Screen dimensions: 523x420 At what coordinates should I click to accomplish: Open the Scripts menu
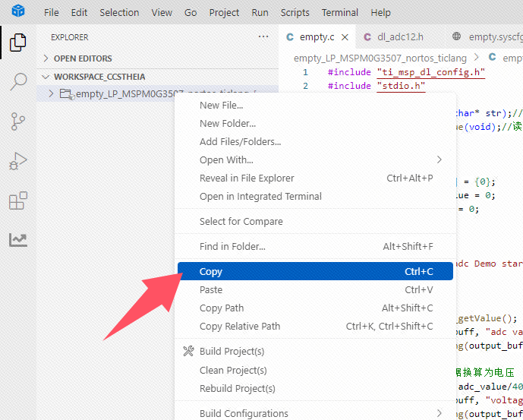(295, 12)
